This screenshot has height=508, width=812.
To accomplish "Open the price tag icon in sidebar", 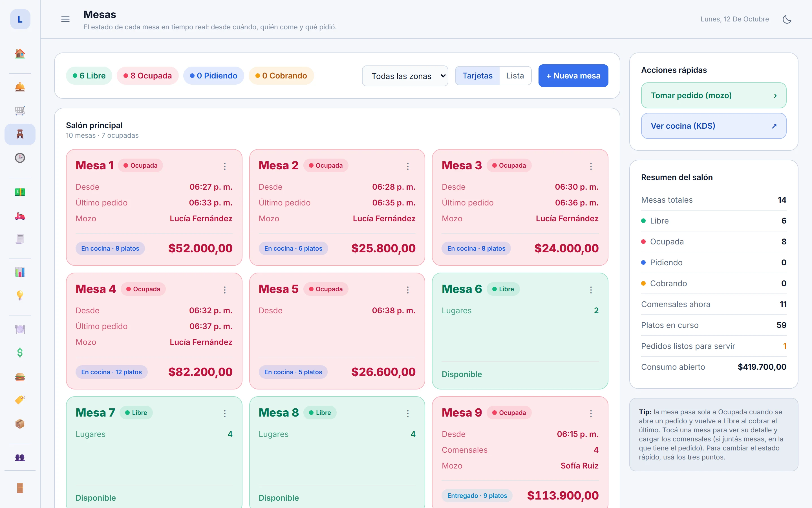I will tap(20, 400).
